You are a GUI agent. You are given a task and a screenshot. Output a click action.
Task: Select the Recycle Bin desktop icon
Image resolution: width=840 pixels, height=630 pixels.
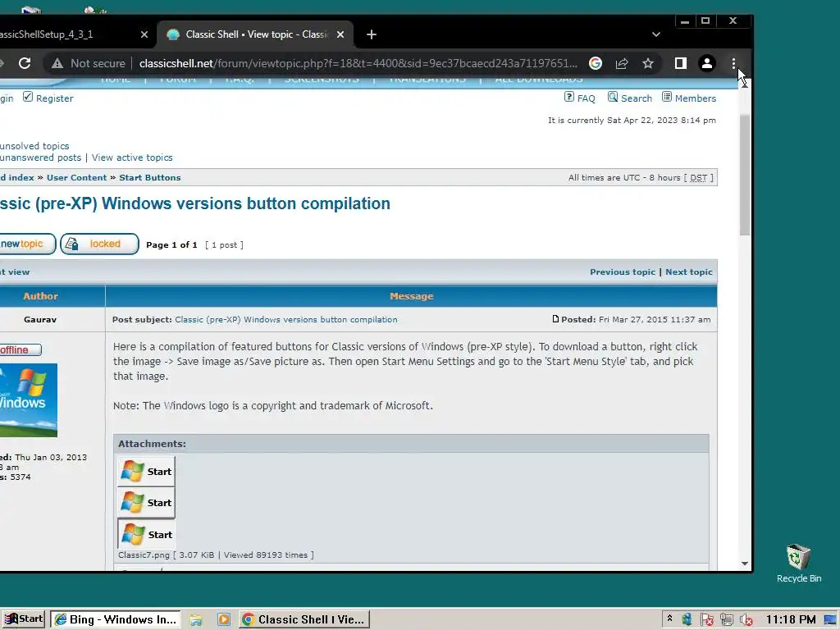[x=799, y=564]
